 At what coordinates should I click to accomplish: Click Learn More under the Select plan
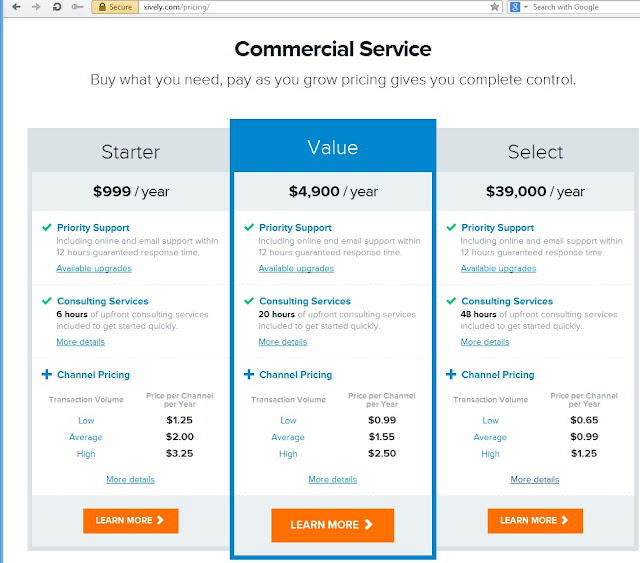[x=535, y=520]
